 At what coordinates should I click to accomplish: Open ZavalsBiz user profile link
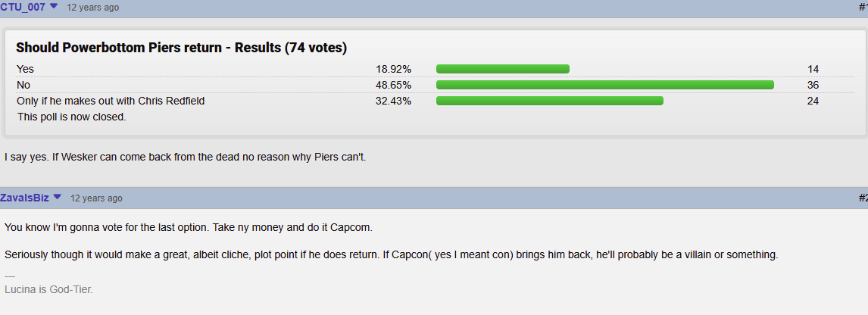24,198
